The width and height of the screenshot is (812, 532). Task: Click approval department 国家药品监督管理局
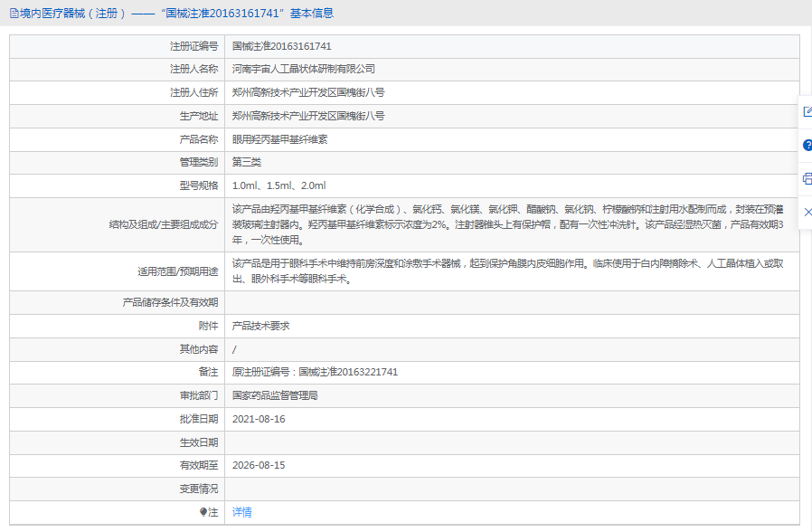click(x=275, y=395)
